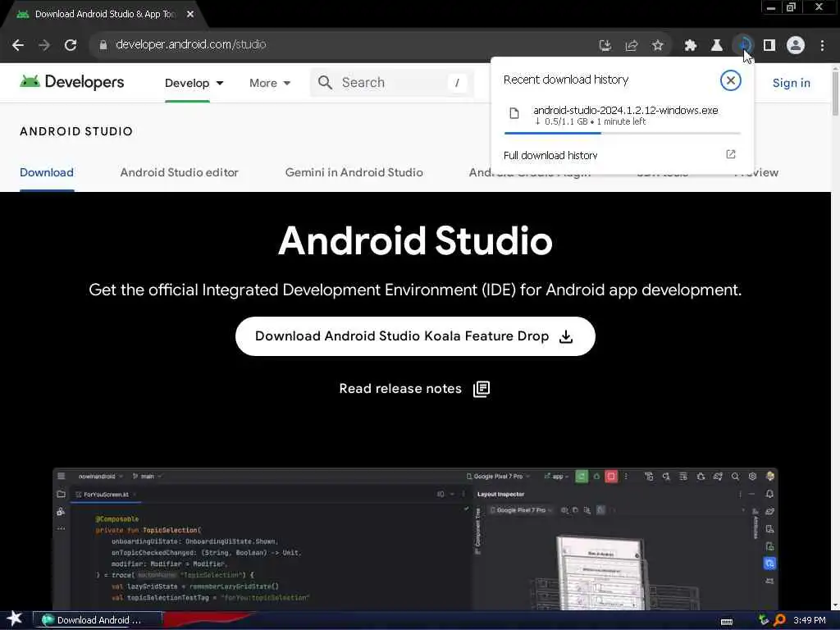
Task: Expand the More dropdown menu
Action: [270, 83]
